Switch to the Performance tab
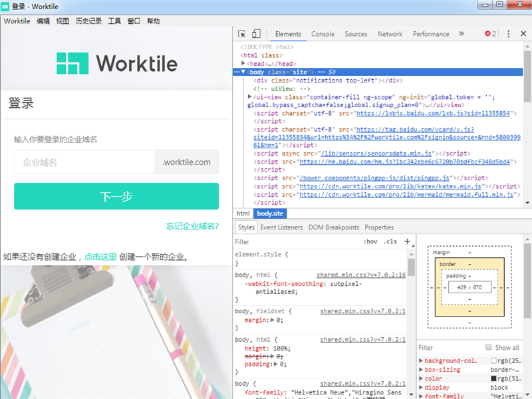Viewport: 532px width, 399px height. coord(431,34)
